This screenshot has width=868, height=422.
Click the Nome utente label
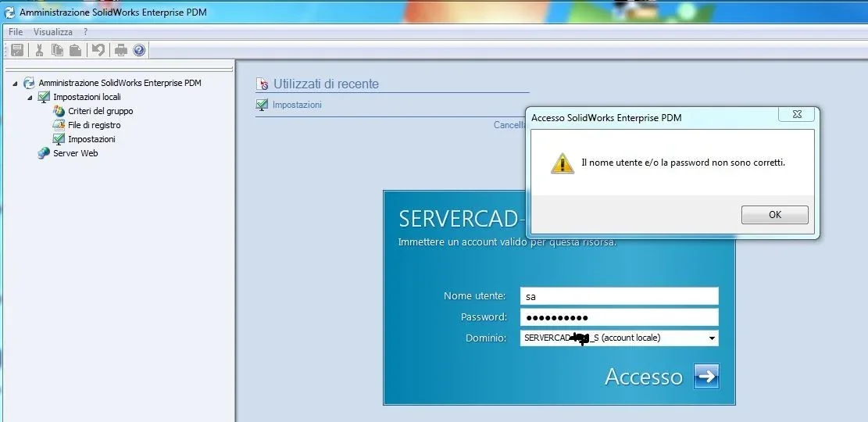click(475, 295)
